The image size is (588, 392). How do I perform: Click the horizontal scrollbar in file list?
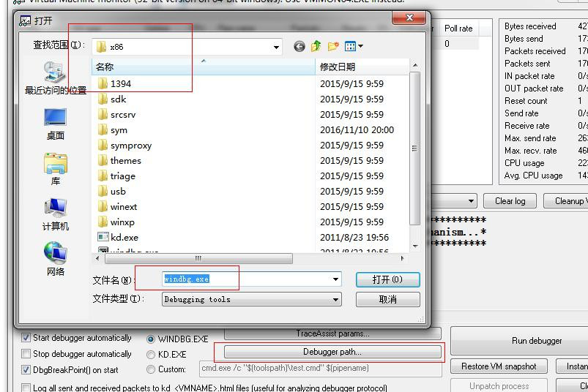(x=198, y=258)
